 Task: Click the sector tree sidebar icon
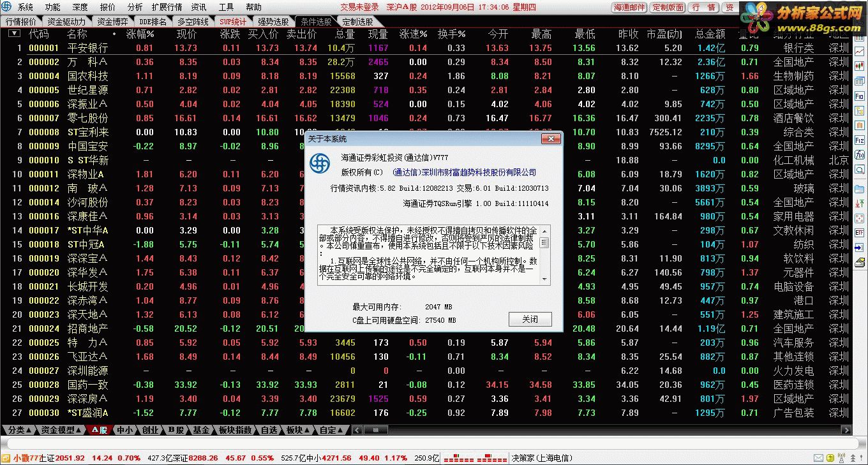[859, 112]
